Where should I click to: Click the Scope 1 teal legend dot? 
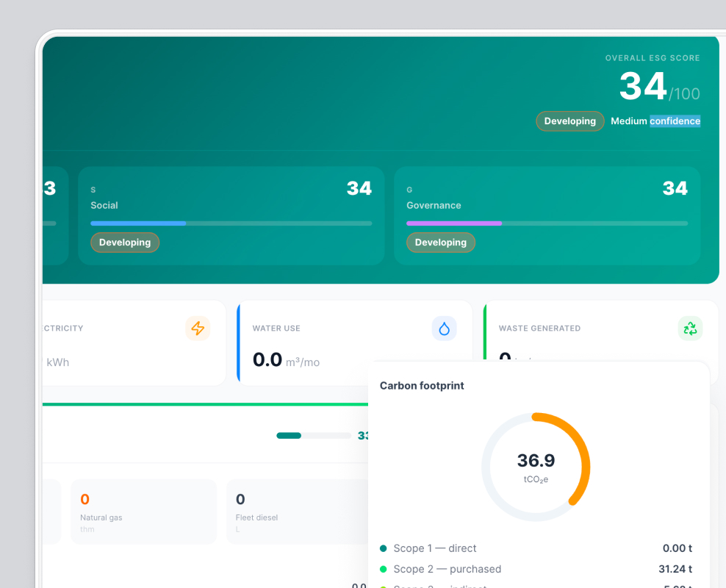383,548
